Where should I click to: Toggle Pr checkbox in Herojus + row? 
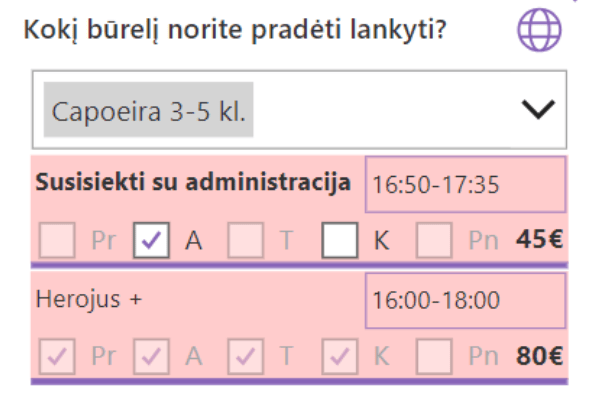tap(57, 356)
